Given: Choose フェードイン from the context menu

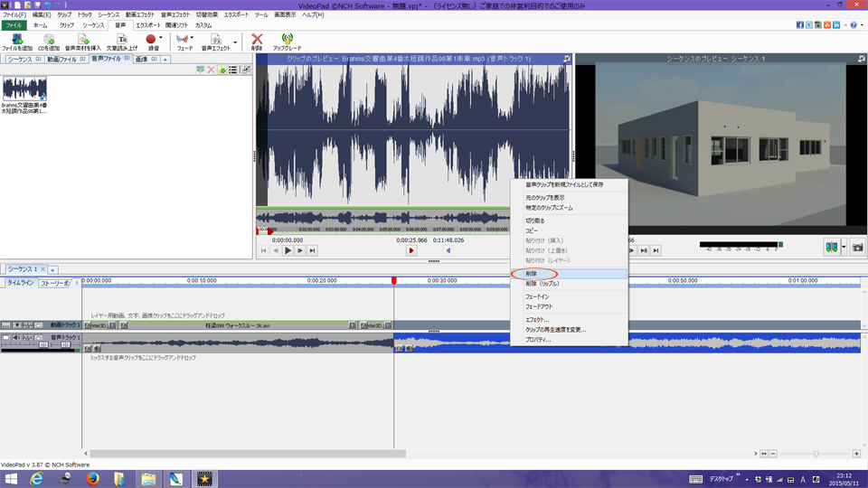Looking at the screenshot, I should pos(569,297).
